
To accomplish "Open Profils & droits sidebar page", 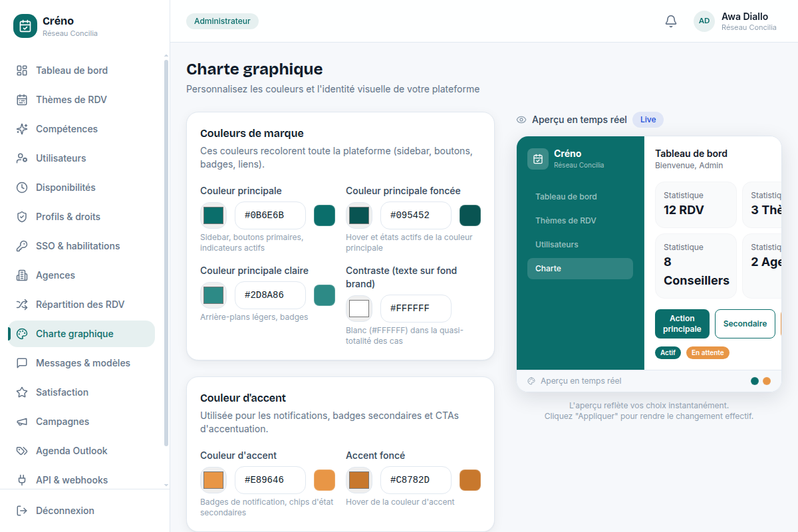I will tap(81, 217).
